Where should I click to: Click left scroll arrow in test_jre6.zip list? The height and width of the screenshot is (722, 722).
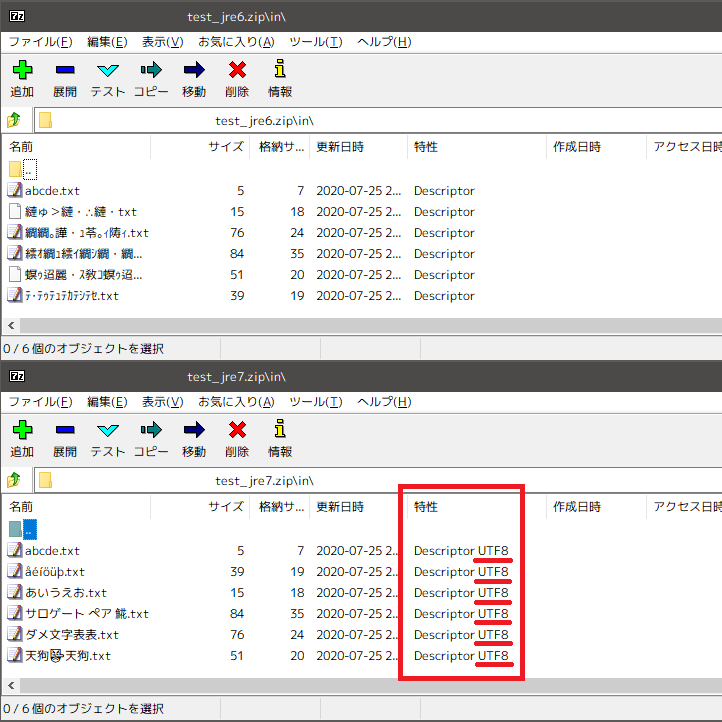point(11,326)
